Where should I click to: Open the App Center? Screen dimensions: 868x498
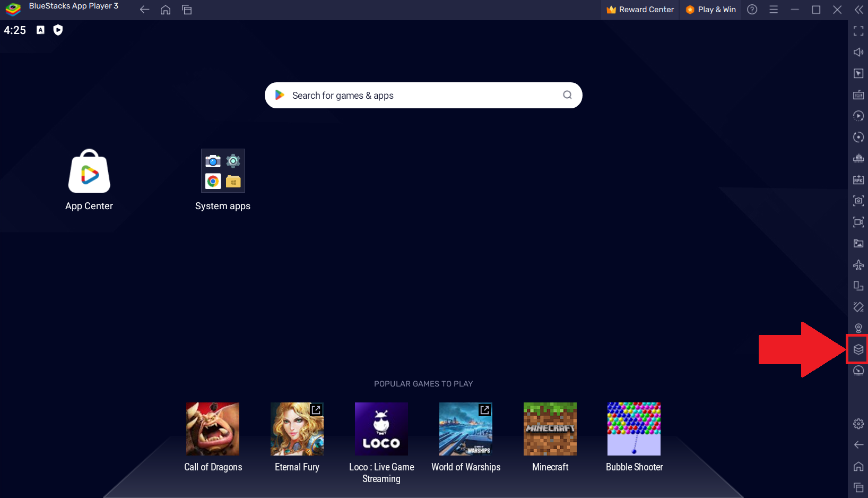[x=89, y=171]
